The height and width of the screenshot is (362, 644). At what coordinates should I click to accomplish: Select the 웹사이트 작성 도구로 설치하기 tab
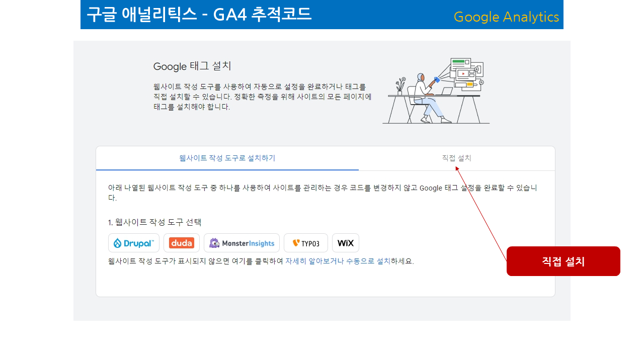[227, 158]
